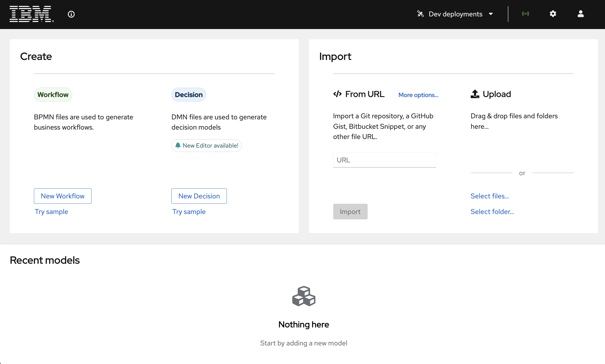Open the extended services broadcast icon
This screenshot has width=605, height=364.
525,14
